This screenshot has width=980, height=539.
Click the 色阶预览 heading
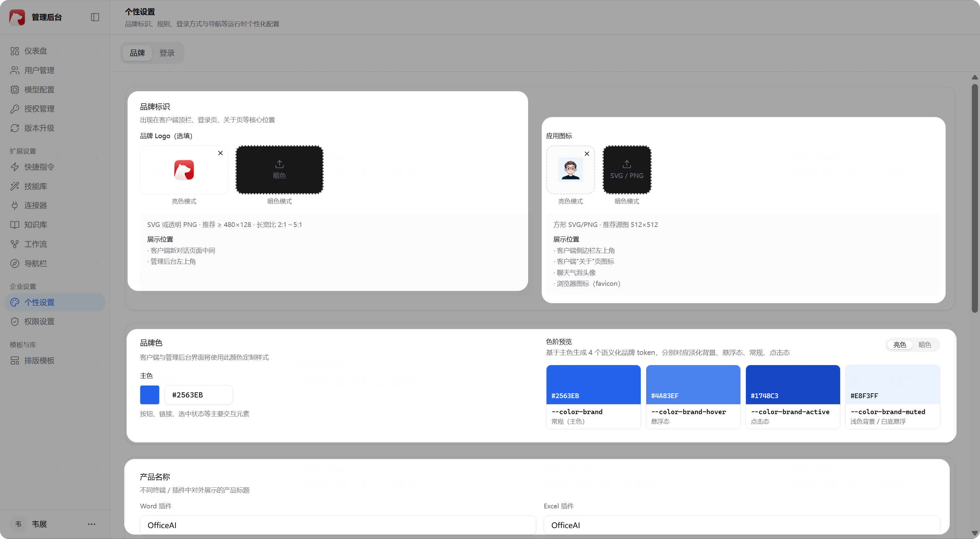[x=559, y=342]
